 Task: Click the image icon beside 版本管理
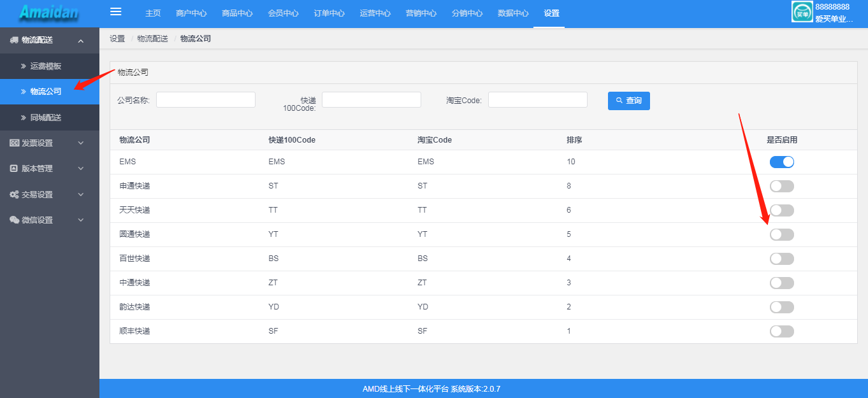point(14,169)
